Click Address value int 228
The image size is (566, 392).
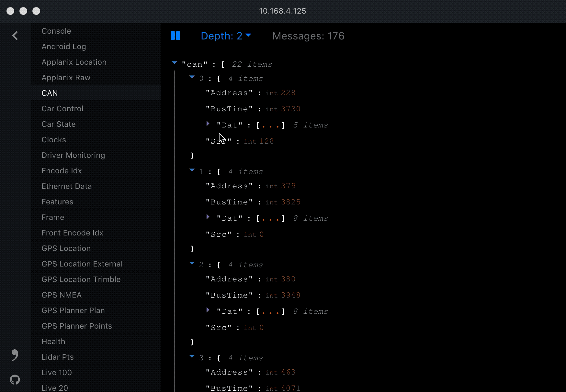coord(280,93)
